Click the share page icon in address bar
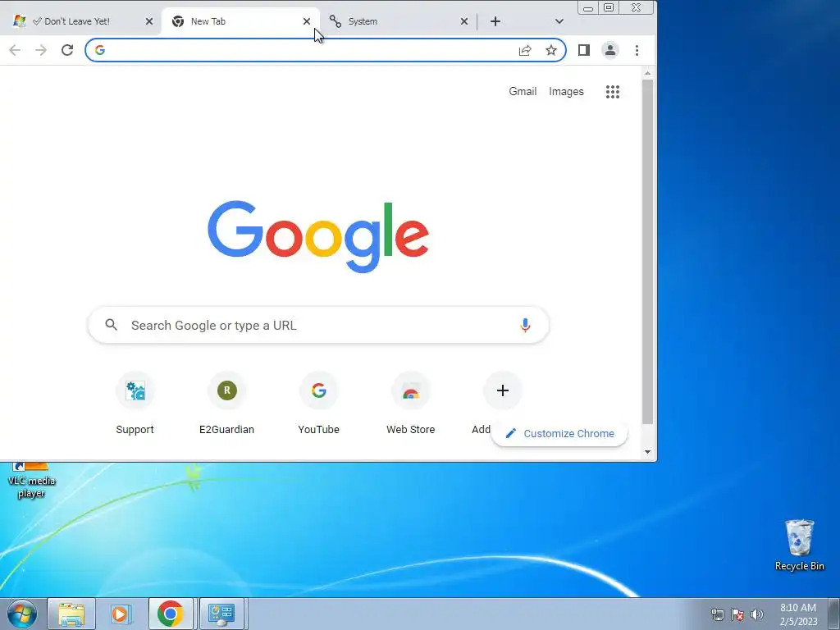The width and height of the screenshot is (840, 630). click(525, 50)
